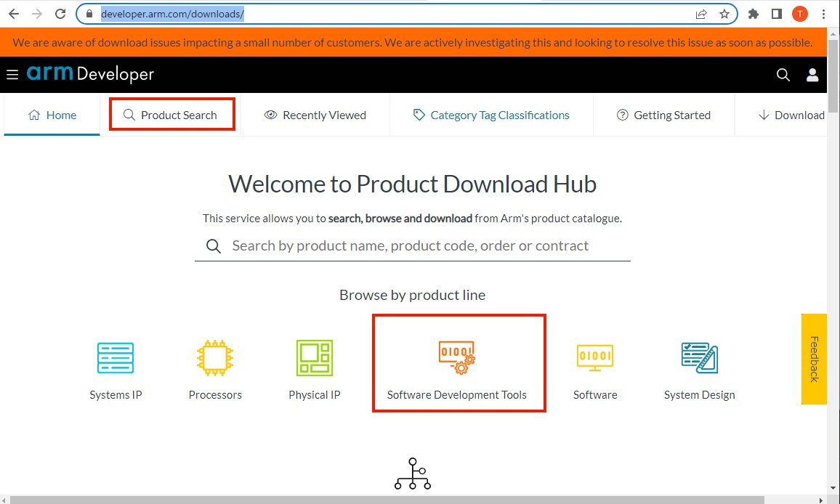Switch to the Home tab

point(52,115)
